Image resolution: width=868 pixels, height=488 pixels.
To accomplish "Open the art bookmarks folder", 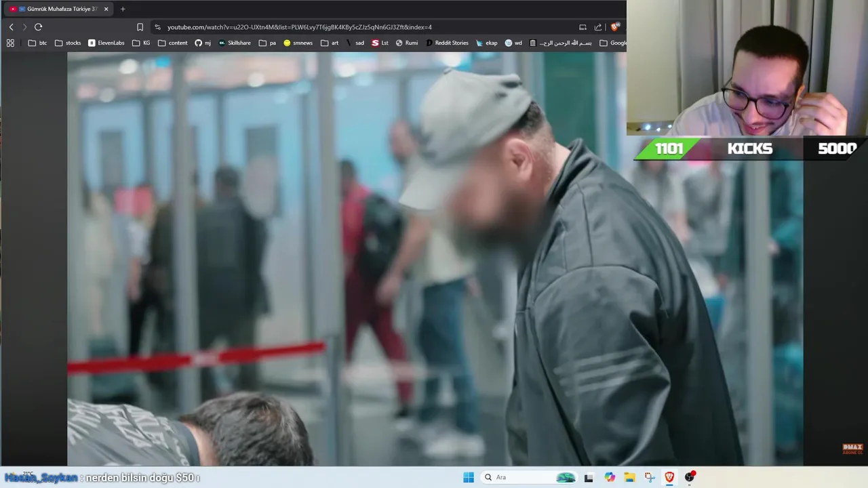I will 330,43.
